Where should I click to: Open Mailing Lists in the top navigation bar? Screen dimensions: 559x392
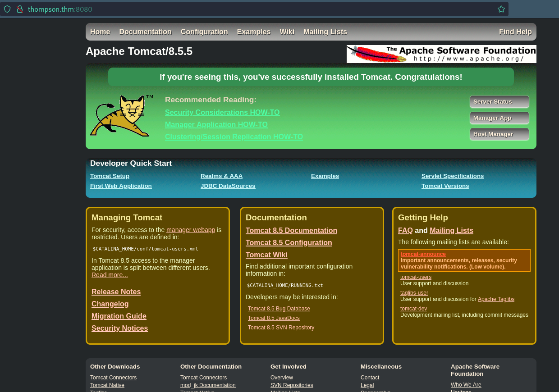coord(325,32)
